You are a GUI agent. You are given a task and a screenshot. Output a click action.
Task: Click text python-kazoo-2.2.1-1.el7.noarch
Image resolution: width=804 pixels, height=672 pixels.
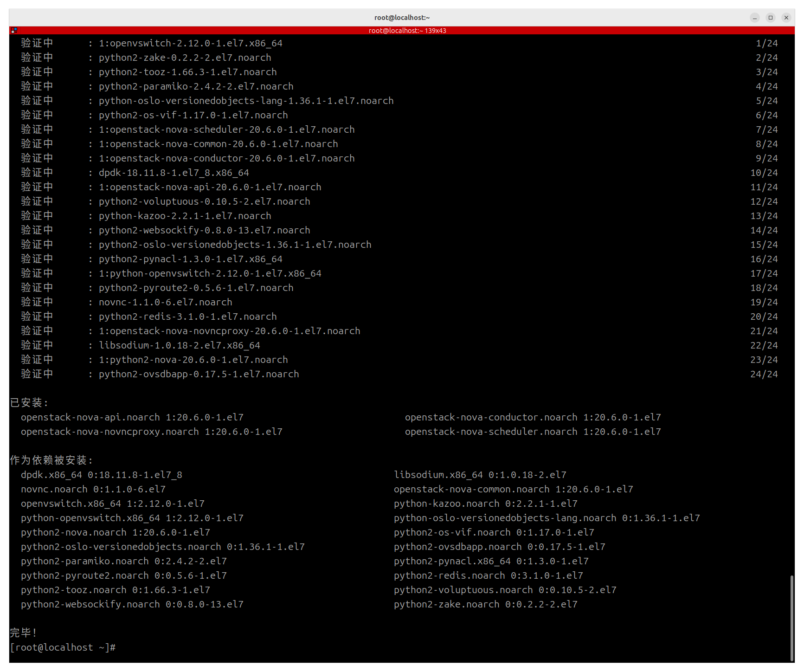(x=185, y=216)
